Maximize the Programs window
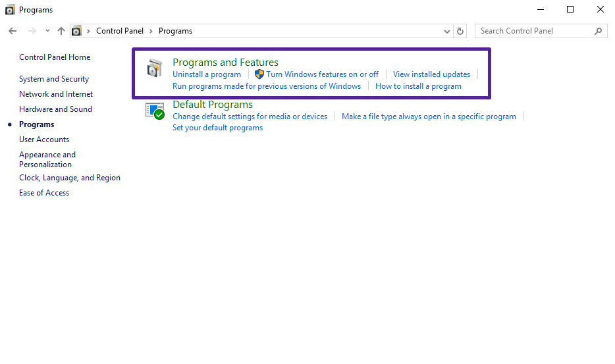The image size is (615, 364). pos(570,9)
